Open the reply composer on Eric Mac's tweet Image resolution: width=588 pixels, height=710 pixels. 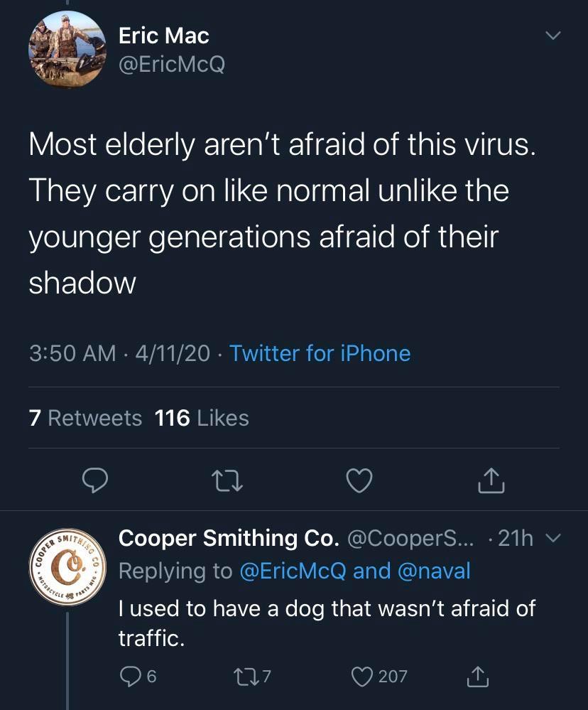tap(94, 480)
